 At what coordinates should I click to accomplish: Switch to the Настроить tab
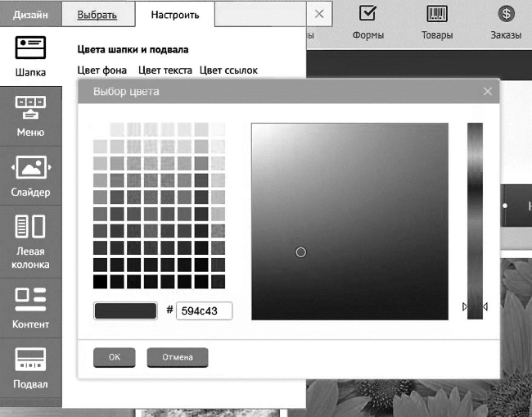click(175, 14)
